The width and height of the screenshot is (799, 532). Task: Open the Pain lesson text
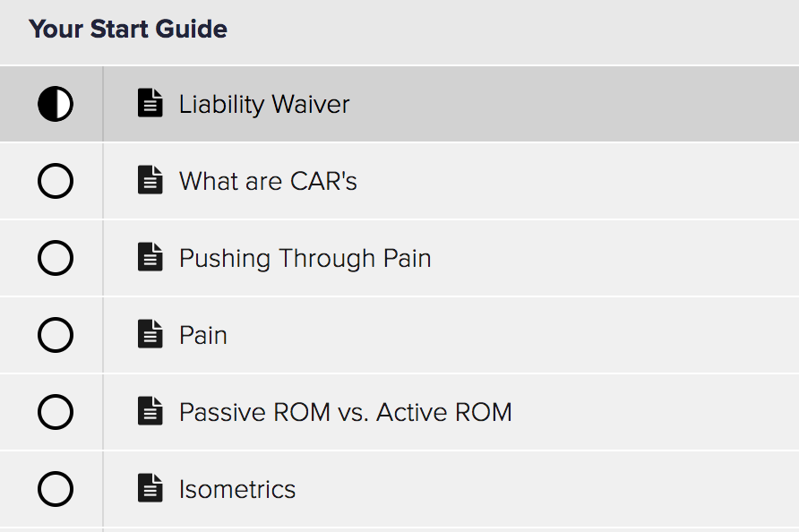[202, 335]
